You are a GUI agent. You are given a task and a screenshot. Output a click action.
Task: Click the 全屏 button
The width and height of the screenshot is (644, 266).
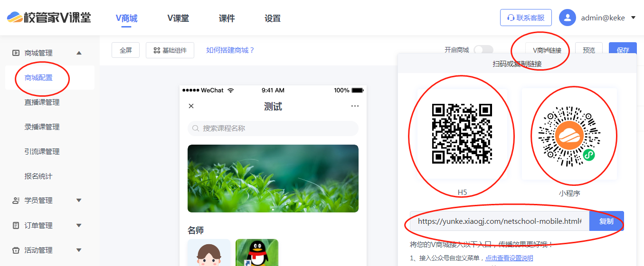[x=125, y=50]
